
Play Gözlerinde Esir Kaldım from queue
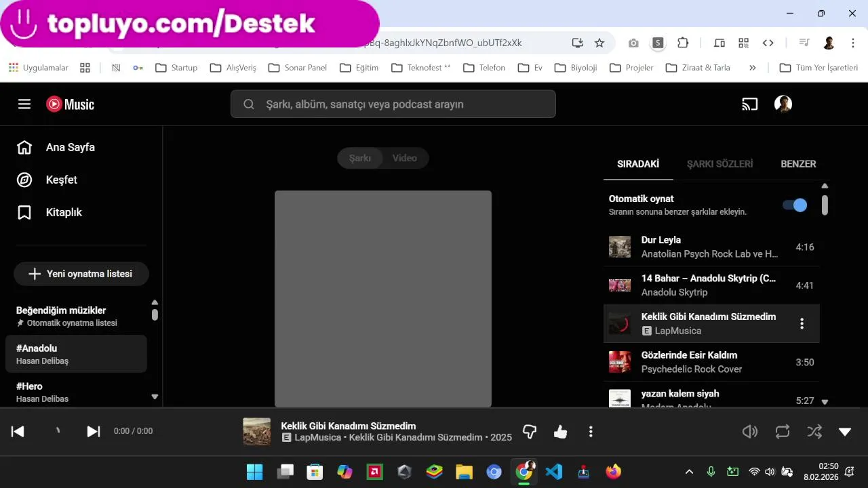point(711,362)
